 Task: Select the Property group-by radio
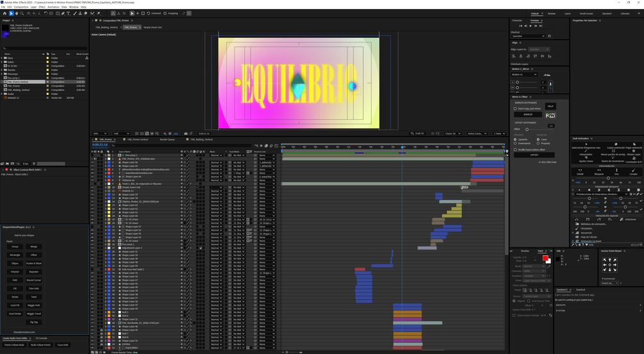click(x=538, y=144)
